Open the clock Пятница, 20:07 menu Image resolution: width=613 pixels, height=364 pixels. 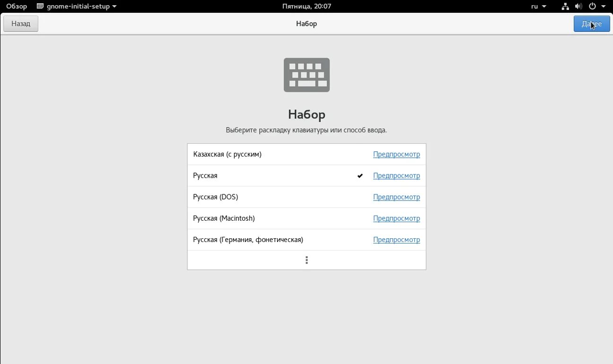(x=306, y=7)
